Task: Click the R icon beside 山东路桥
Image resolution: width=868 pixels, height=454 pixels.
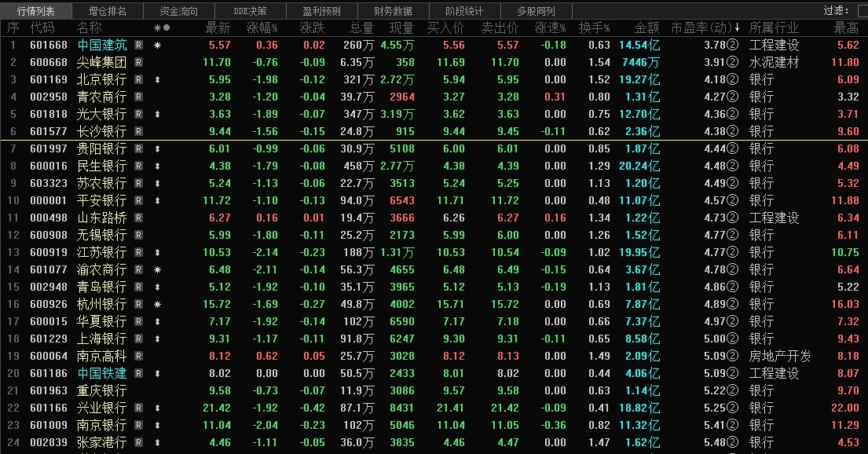Action: (x=138, y=218)
